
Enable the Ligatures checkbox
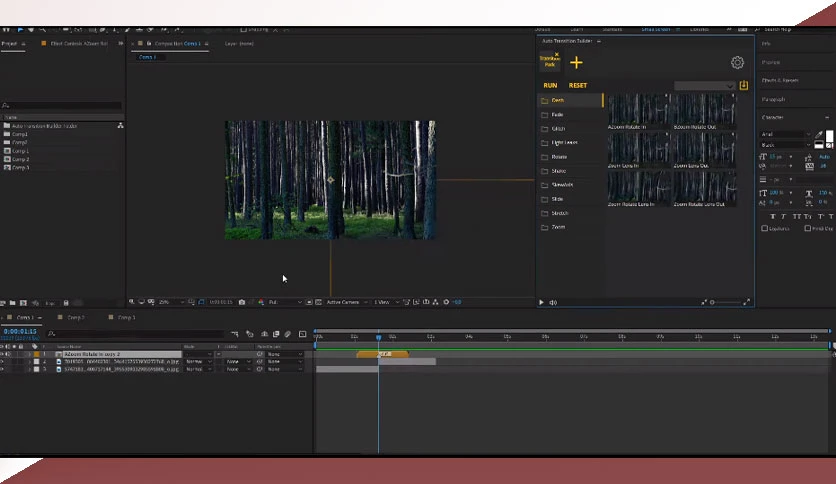coord(765,228)
